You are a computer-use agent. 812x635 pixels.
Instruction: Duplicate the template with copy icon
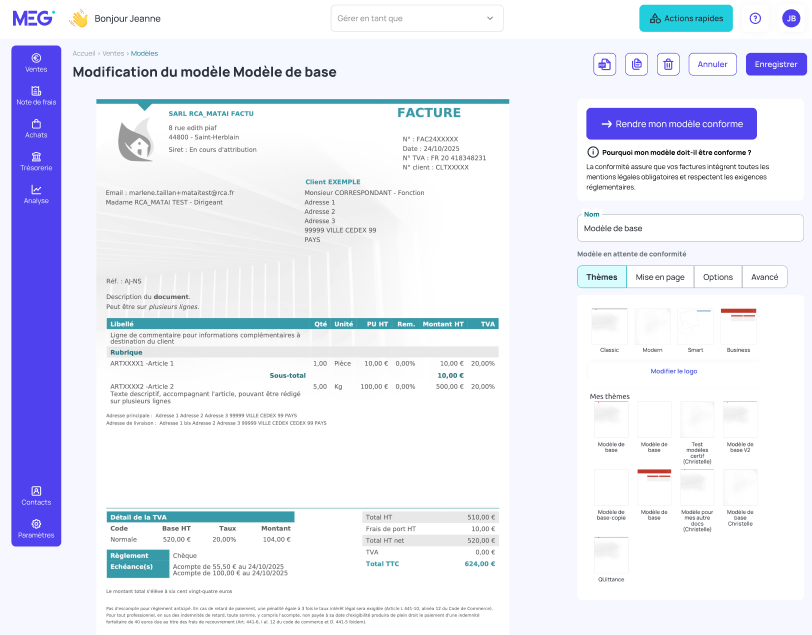(636, 64)
